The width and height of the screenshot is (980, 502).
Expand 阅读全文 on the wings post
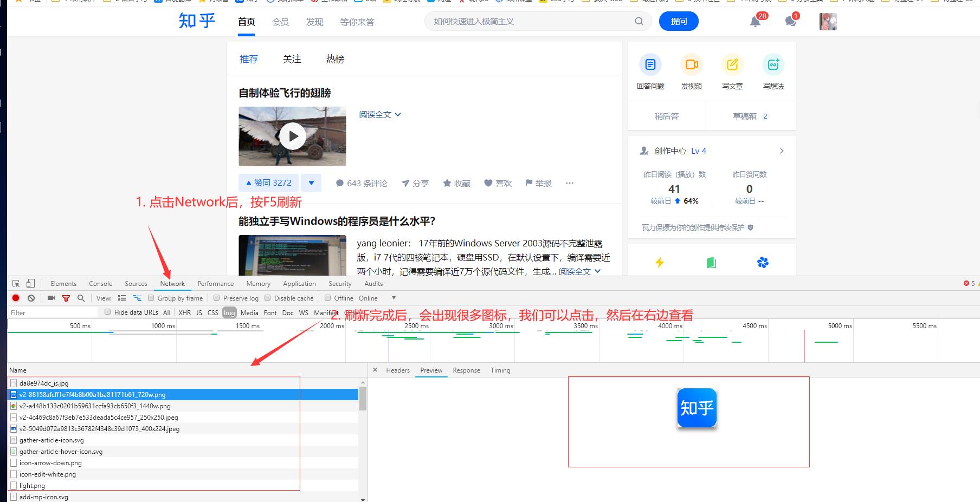[x=379, y=114]
